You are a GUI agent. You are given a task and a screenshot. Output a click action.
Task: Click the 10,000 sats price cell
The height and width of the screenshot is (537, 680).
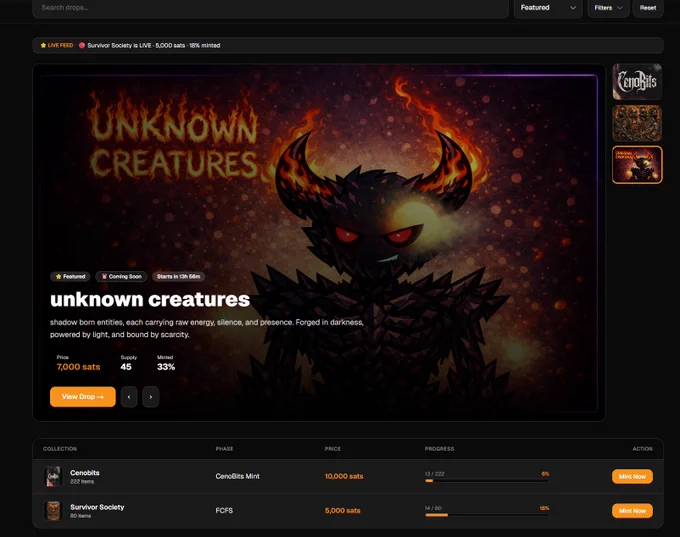pyautogui.click(x=344, y=476)
